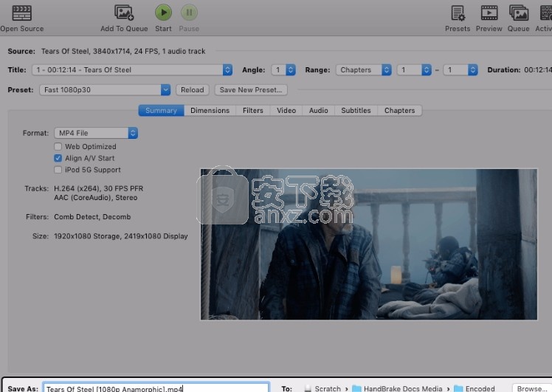552x392 pixels.
Task: Click the Pause toolbar button
Action: click(x=189, y=13)
